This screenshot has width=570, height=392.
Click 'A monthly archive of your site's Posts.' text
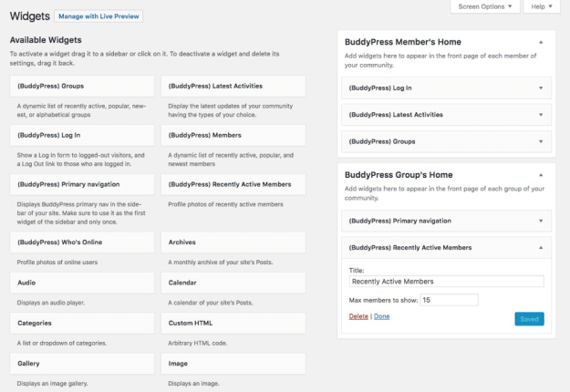tap(221, 263)
